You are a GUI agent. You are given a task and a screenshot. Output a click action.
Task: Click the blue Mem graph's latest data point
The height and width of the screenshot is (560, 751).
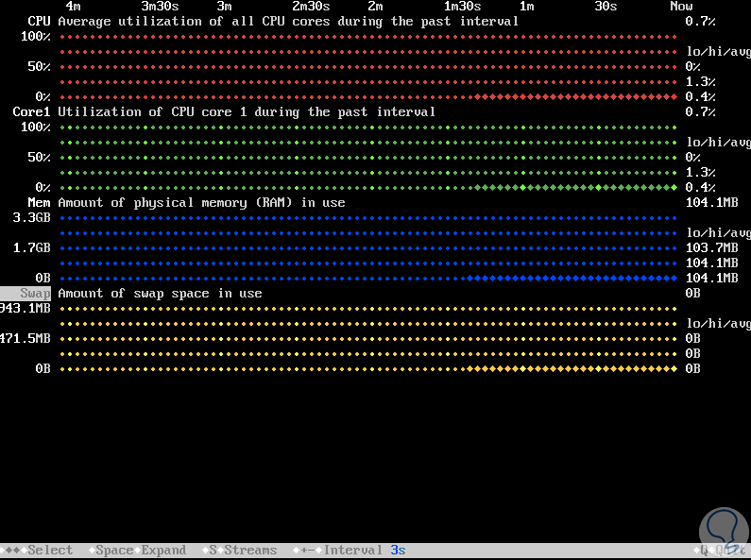(674, 278)
